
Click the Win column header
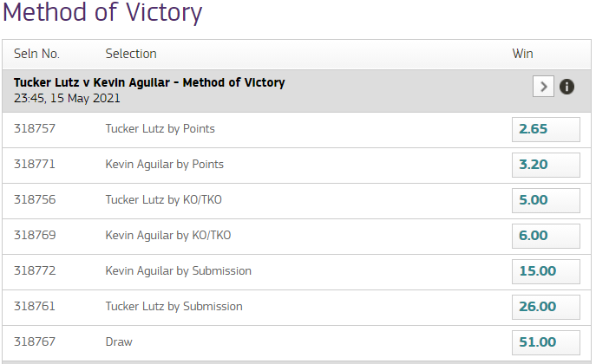tap(522, 54)
